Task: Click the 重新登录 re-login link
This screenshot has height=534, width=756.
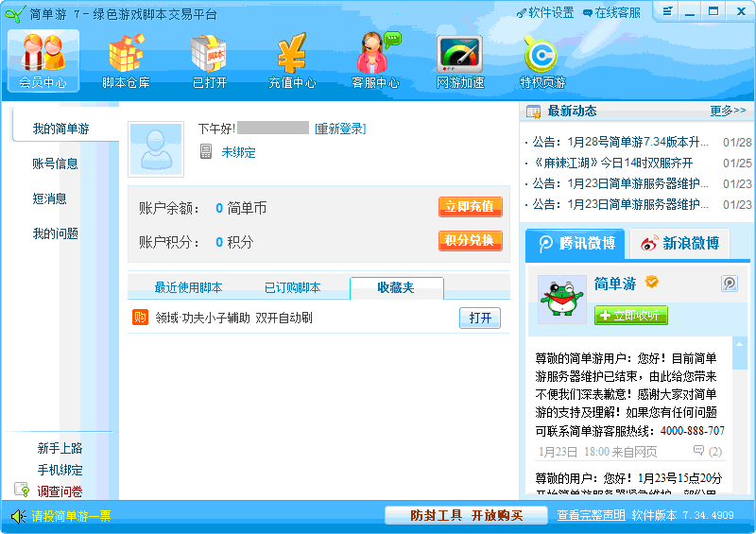Action: click(340, 129)
